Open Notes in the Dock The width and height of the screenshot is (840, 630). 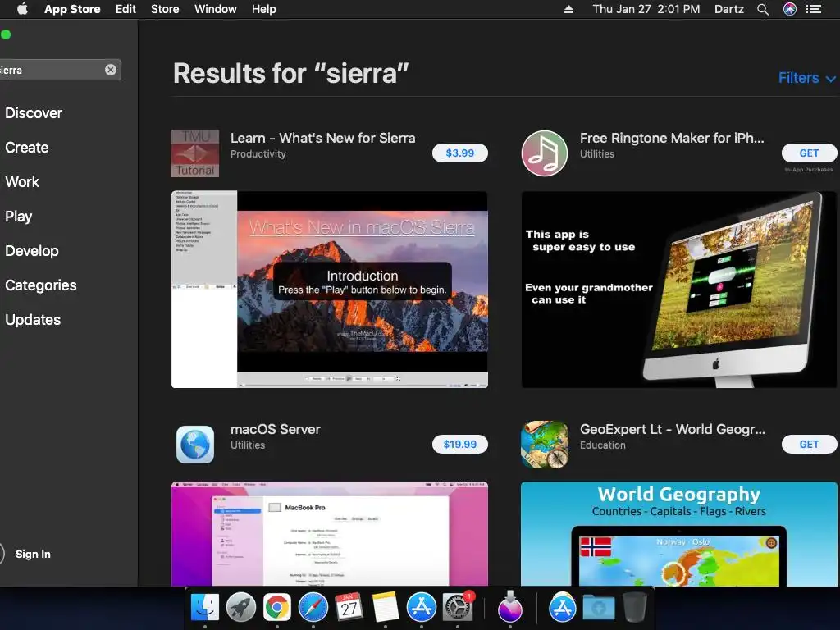(386, 608)
